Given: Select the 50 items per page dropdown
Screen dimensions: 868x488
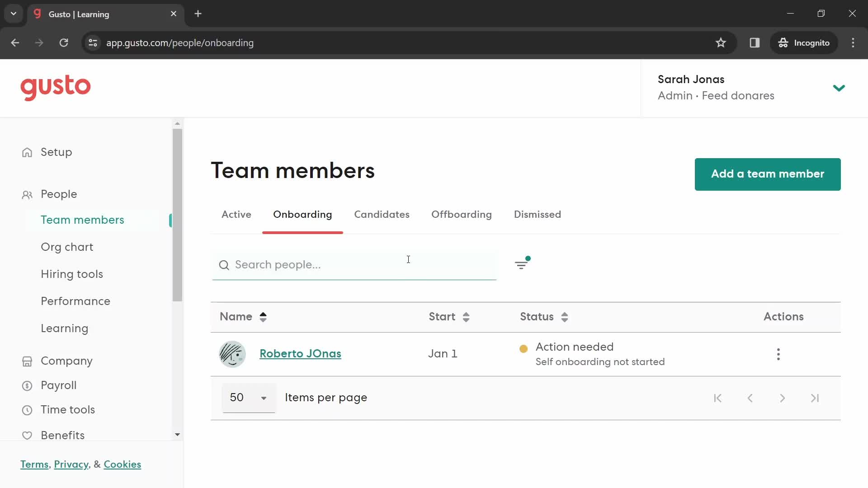Looking at the screenshot, I should (248, 398).
